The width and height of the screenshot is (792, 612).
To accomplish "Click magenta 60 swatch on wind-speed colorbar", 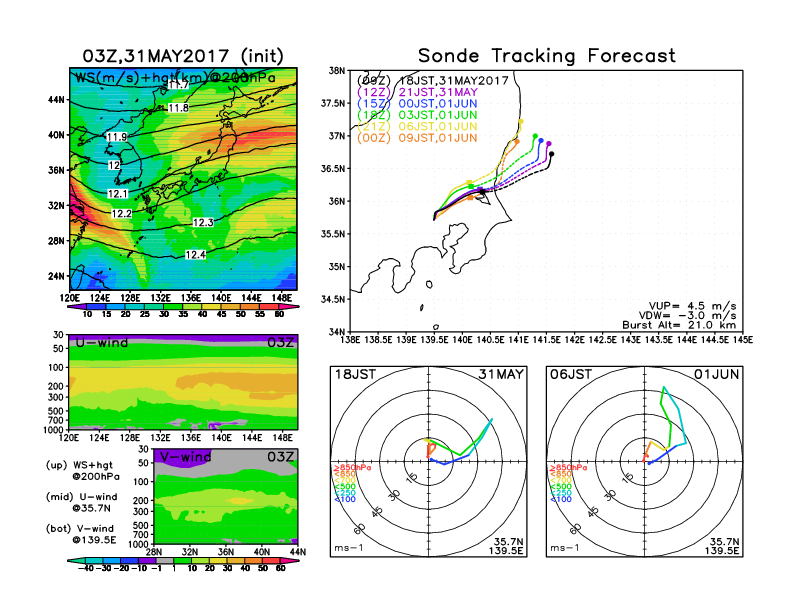I will [x=288, y=307].
